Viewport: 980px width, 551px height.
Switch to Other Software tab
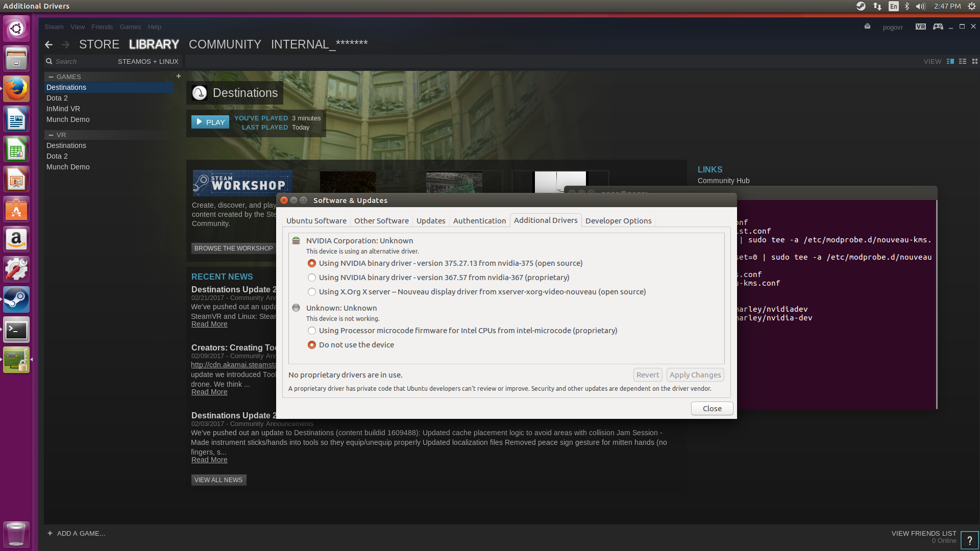[x=381, y=220]
